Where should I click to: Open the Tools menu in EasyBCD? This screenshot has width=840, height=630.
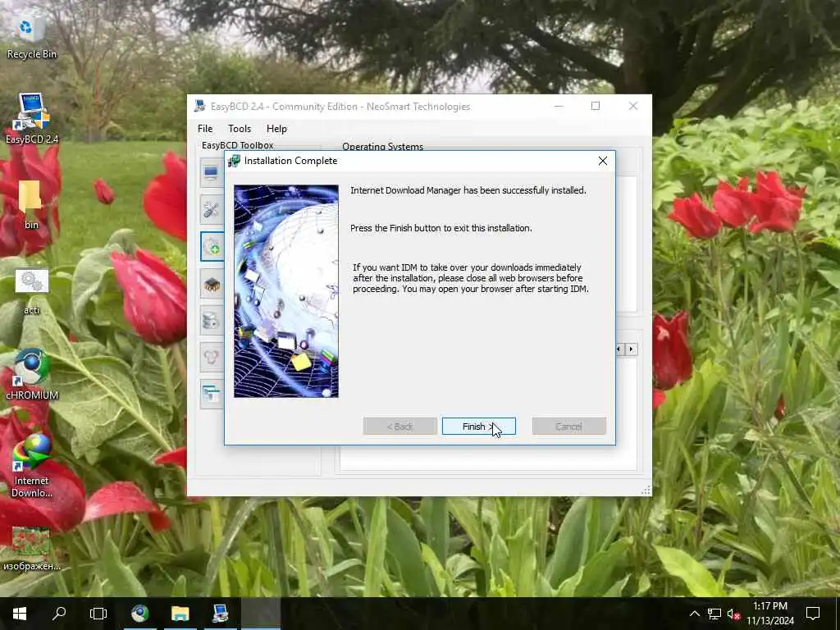click(x=240, y=129)
